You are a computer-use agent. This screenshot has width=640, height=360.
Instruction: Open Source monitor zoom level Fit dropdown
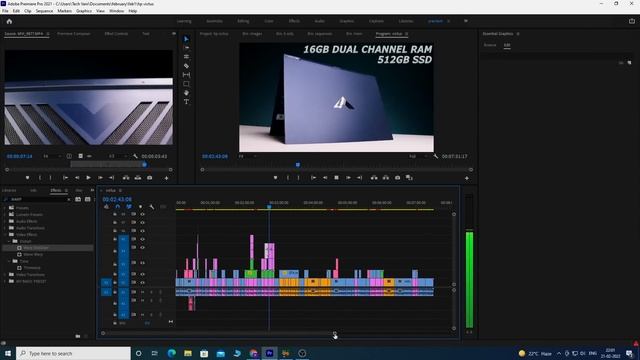click(x=52, y=156)
